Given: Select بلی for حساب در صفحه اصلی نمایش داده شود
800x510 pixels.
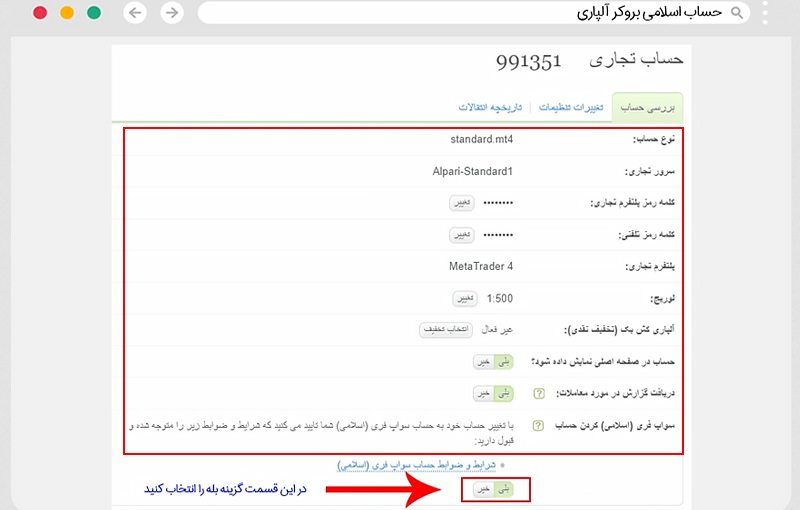Looking at the screenshot, I should click(504, 362).
